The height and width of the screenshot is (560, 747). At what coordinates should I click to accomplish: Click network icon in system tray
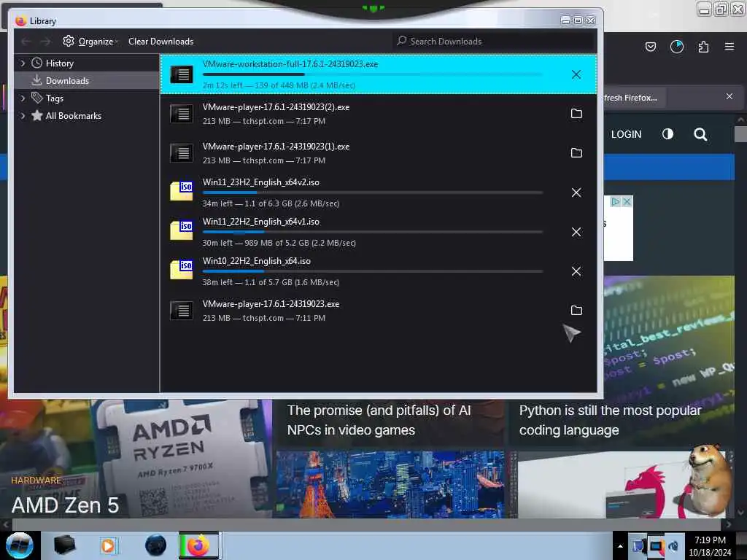656,546
